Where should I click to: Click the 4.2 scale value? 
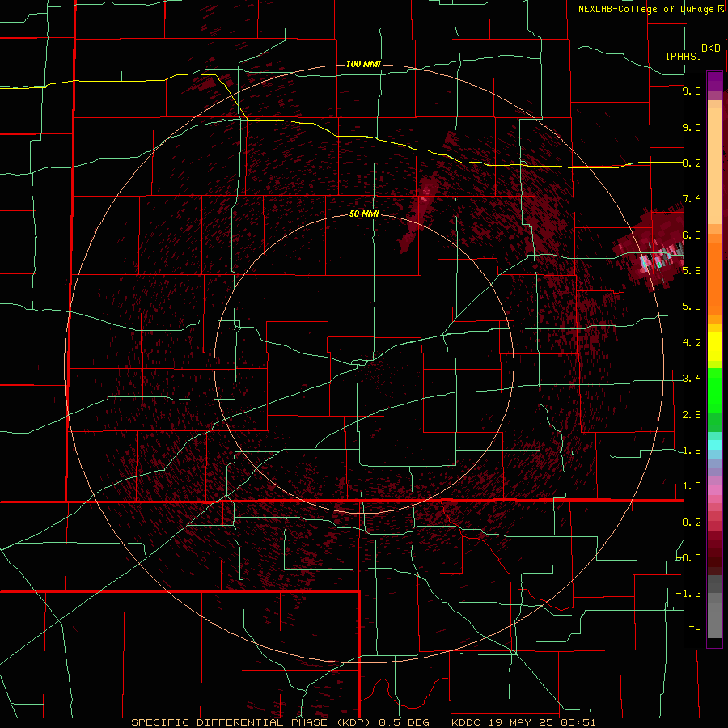click(692, 343)
